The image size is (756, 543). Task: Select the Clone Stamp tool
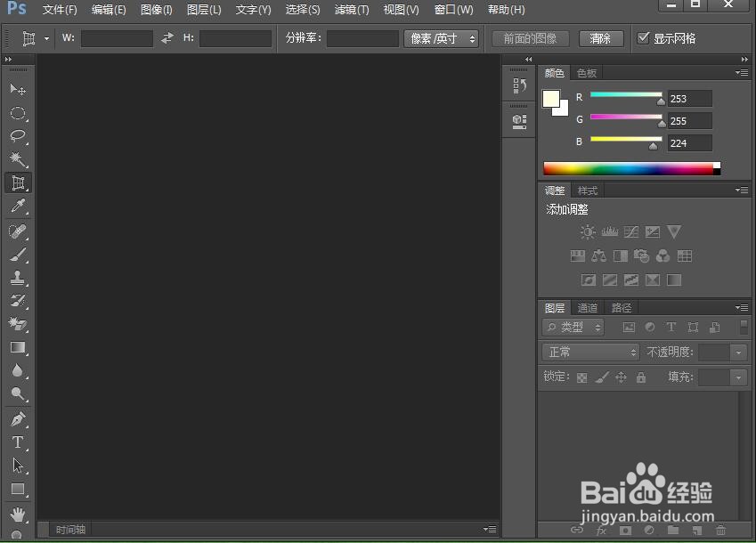[18, 278]
